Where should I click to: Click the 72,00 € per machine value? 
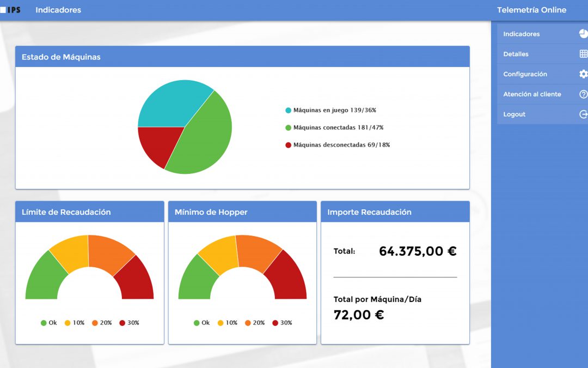tap(359, 315)
